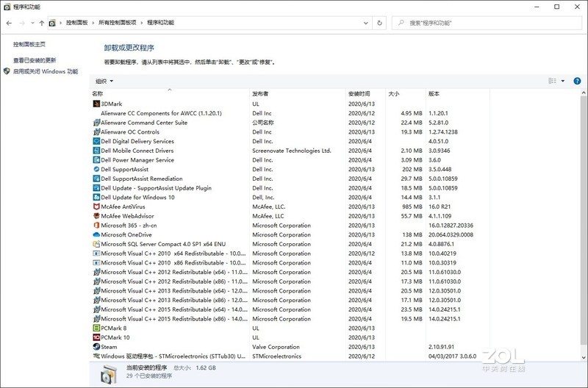
Task: Select Microsoft Visual C++ 2012 Redistributable (x64)
Action: coord(290,272)
